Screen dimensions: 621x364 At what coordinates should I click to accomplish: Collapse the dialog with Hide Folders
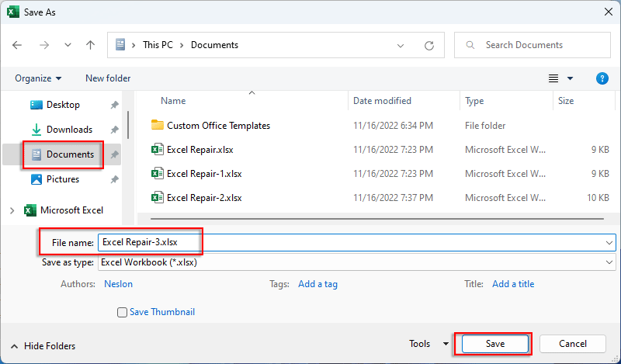(43, 346)
